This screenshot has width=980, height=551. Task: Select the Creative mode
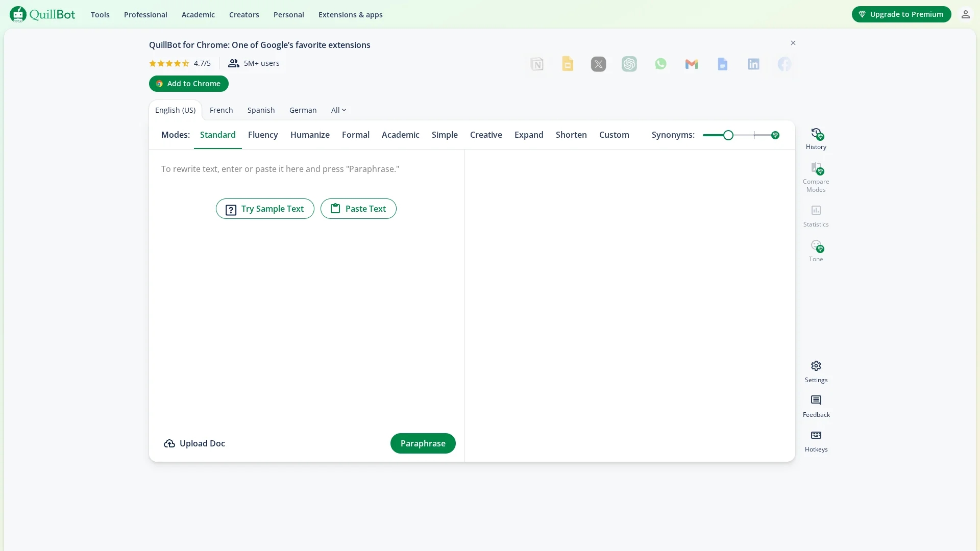coord(486,135)
